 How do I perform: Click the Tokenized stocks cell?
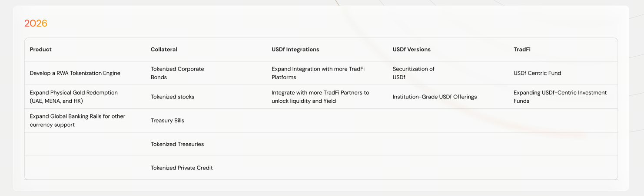(172, 97)
